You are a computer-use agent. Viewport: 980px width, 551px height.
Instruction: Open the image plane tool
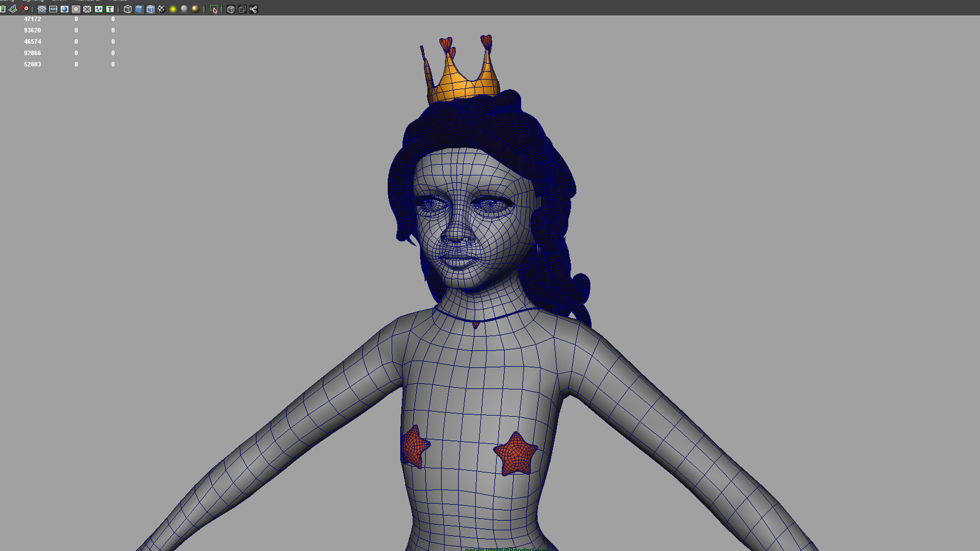tap(13, 9)
